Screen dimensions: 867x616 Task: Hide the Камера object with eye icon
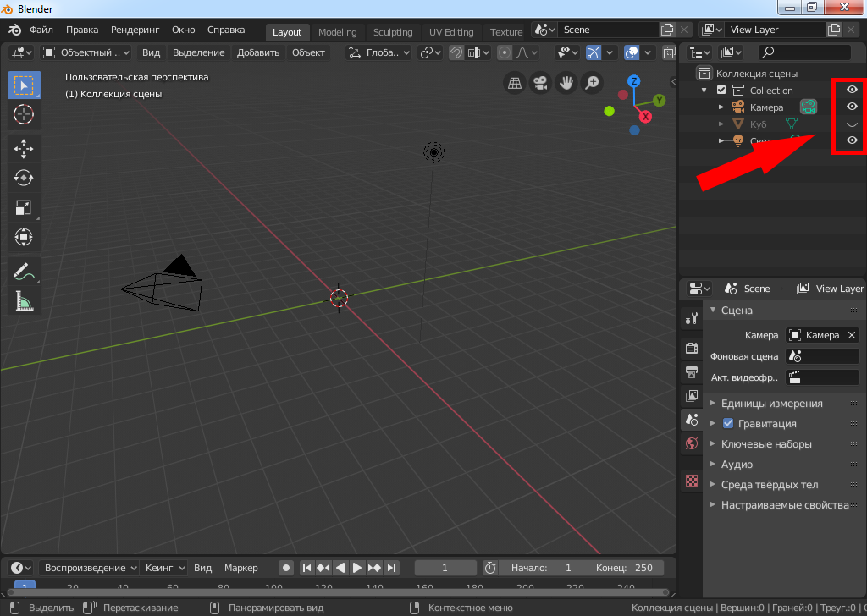coord(853,107)
